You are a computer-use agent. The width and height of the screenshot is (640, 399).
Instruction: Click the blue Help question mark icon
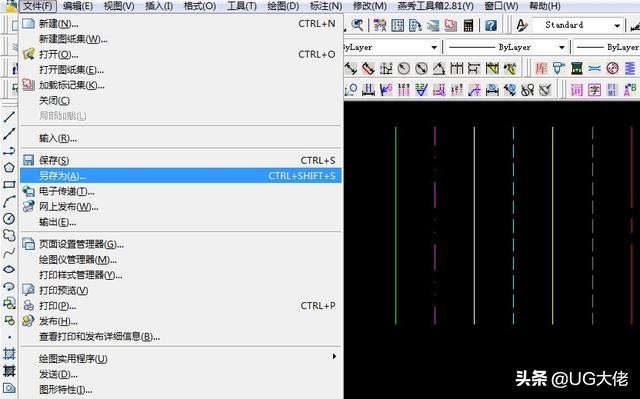pyautogui.click(x=491, y=25)
